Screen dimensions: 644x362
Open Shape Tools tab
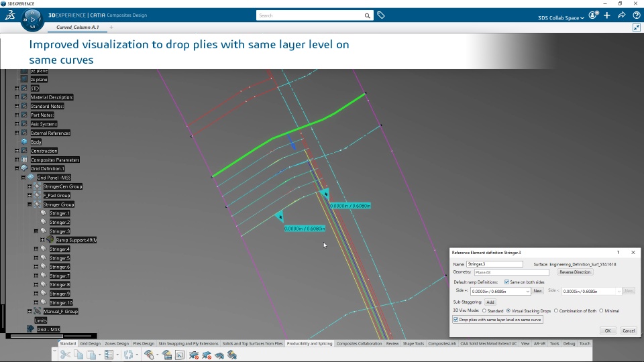413,343
